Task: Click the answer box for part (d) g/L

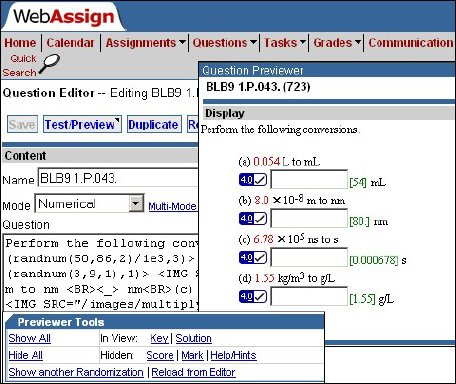Action: pos(309,296)
